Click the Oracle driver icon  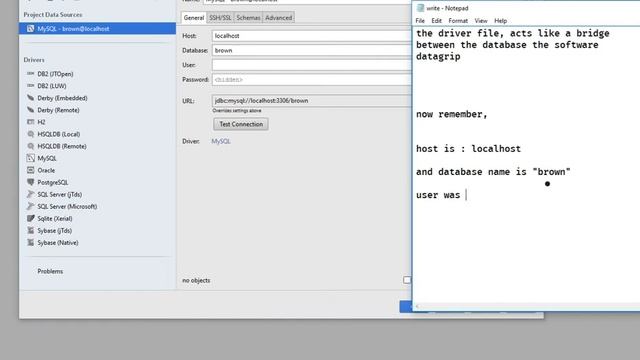point(31,170)
